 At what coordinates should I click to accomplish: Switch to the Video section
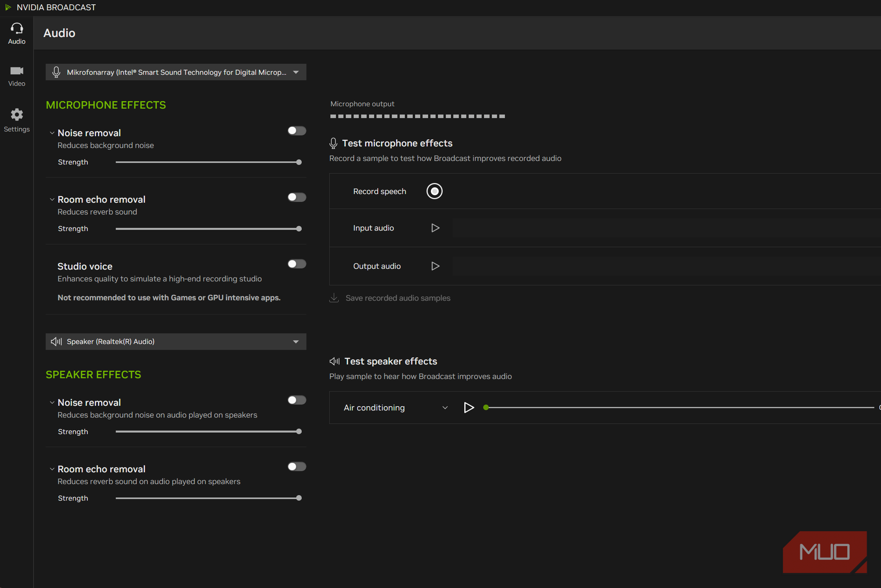[17, 76]
